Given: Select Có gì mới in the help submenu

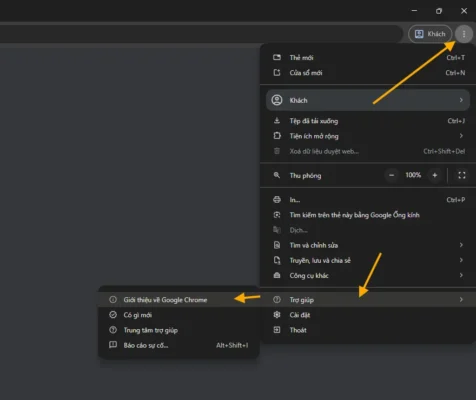Looking at the screenshot, I should click(179, 315).
